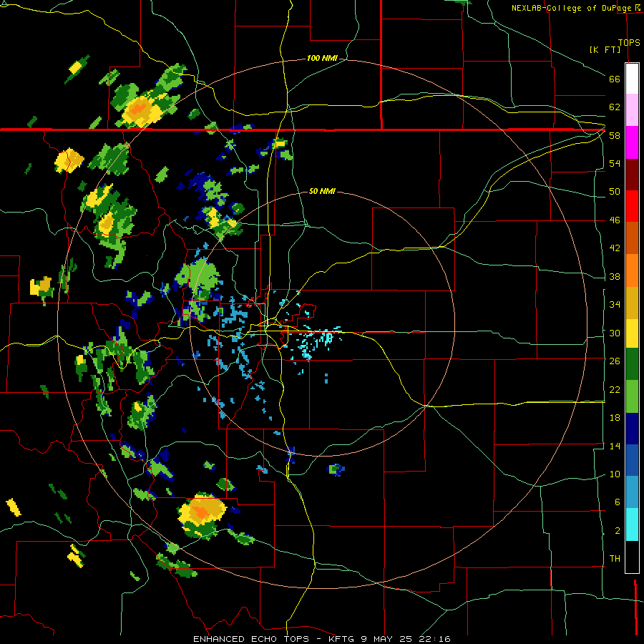
Task: Pick the dark orange swatch near 42
Action: click(632, 238)
